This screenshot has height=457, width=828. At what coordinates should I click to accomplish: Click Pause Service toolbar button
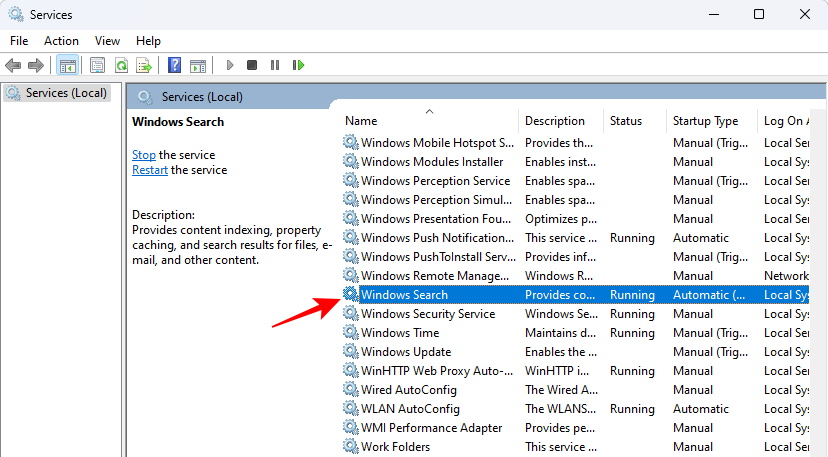(275, 65)
